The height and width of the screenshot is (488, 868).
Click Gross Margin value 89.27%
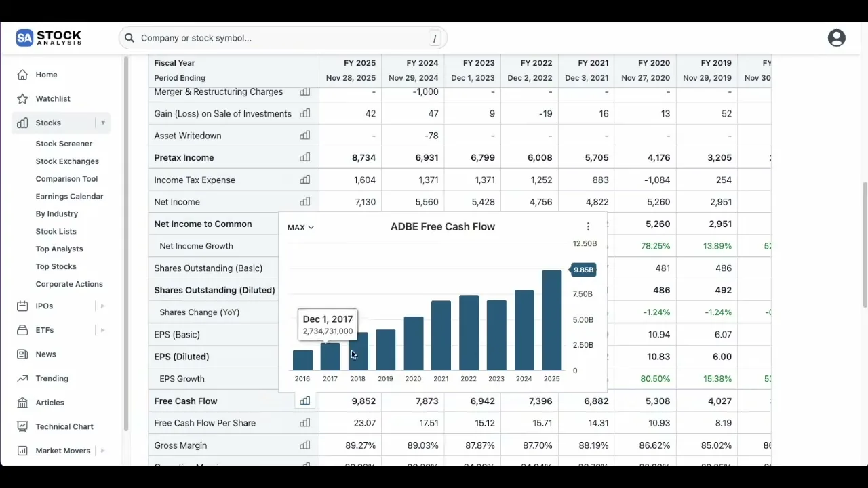coord(361,445)
